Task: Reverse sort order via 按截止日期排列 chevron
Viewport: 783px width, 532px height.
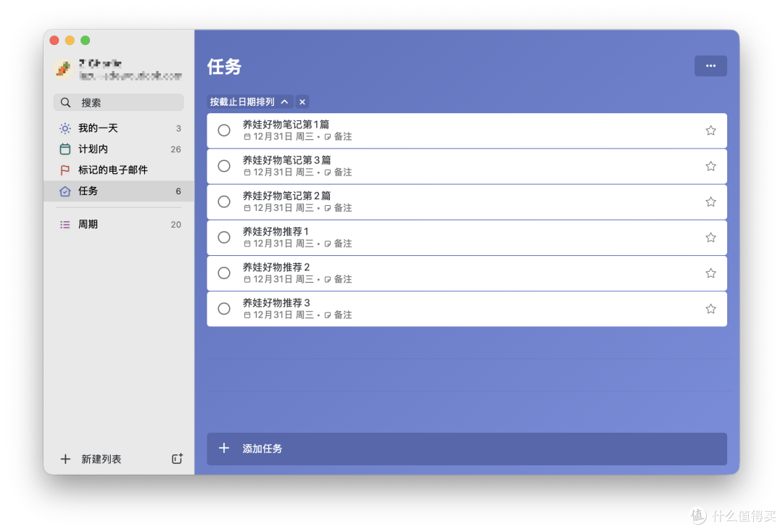Action: coord(285,101)
